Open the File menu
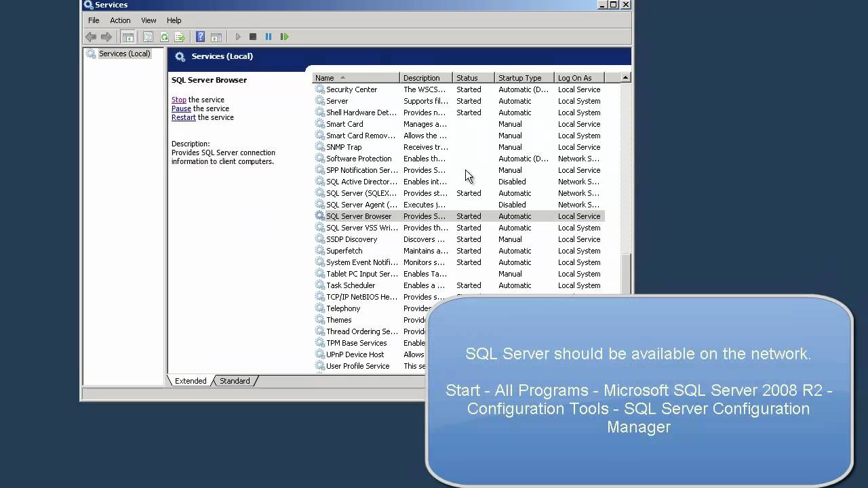The width and height of the screenshot is (868, 488). [94, 20]
